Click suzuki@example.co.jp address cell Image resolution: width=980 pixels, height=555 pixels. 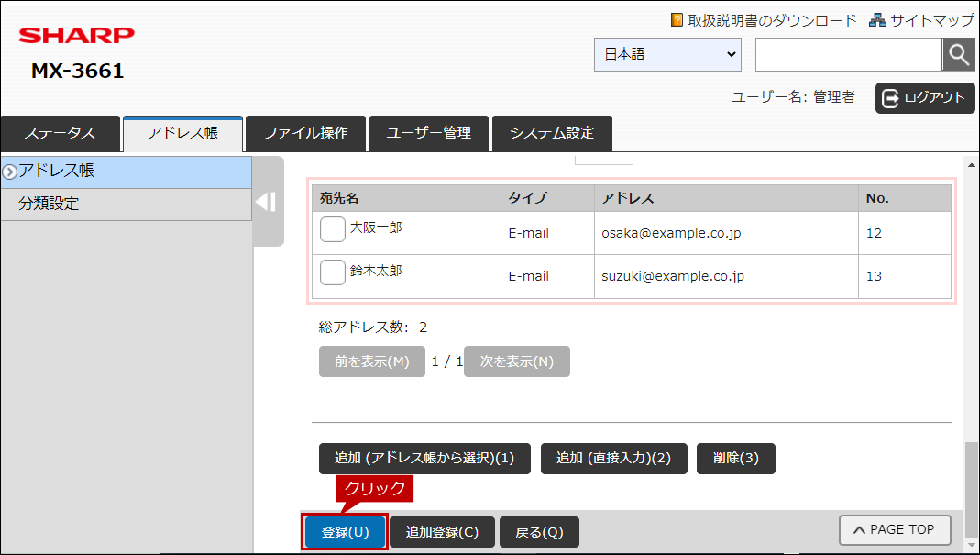click(726, 276)
